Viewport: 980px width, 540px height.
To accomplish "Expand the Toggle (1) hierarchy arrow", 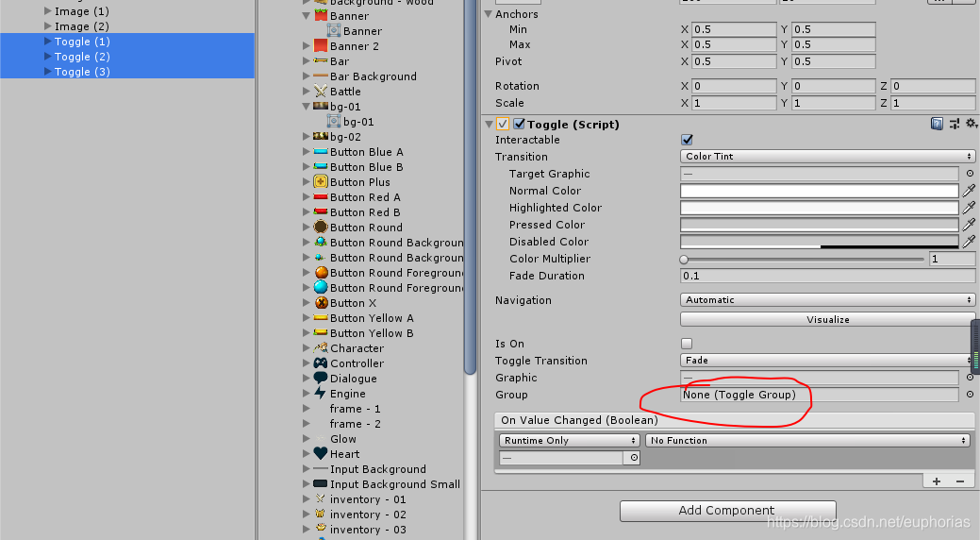I will [47, 42].
